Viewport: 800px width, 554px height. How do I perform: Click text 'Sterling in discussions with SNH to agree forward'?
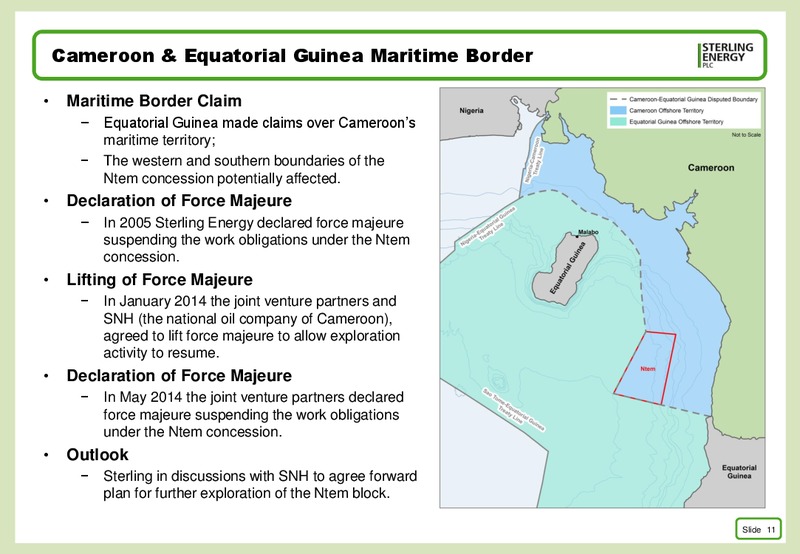point(260,476)
